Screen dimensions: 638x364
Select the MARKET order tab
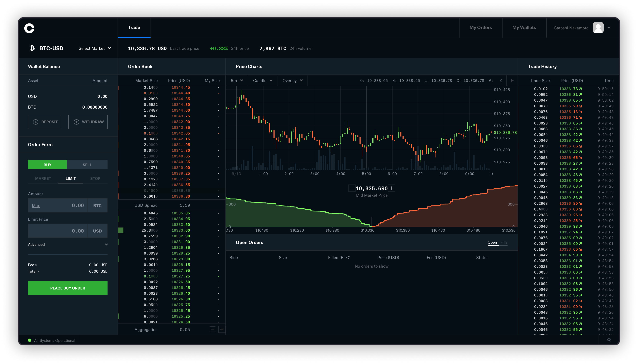click(42, 178)
